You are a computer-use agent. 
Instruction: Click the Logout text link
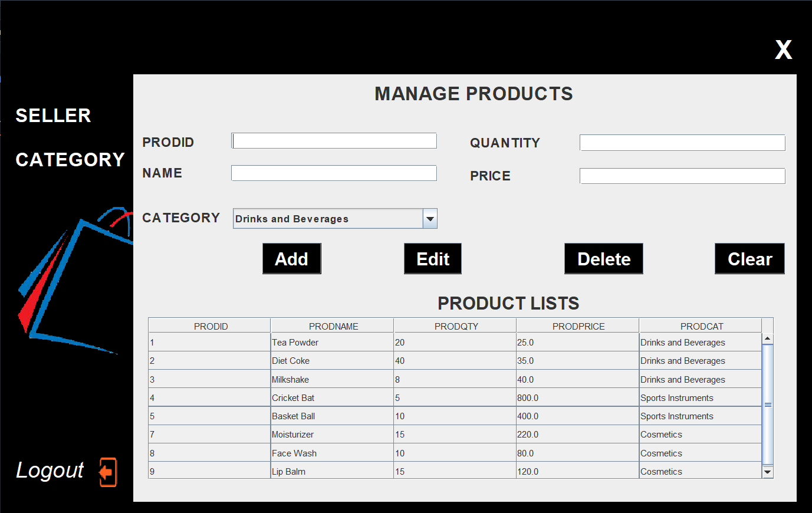click(50, 470)
